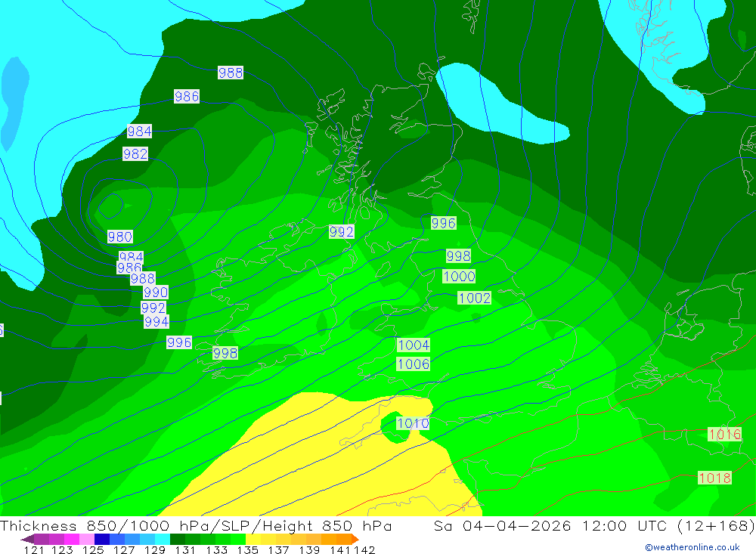Click the 990 isobar label

[x=156, y=292]
